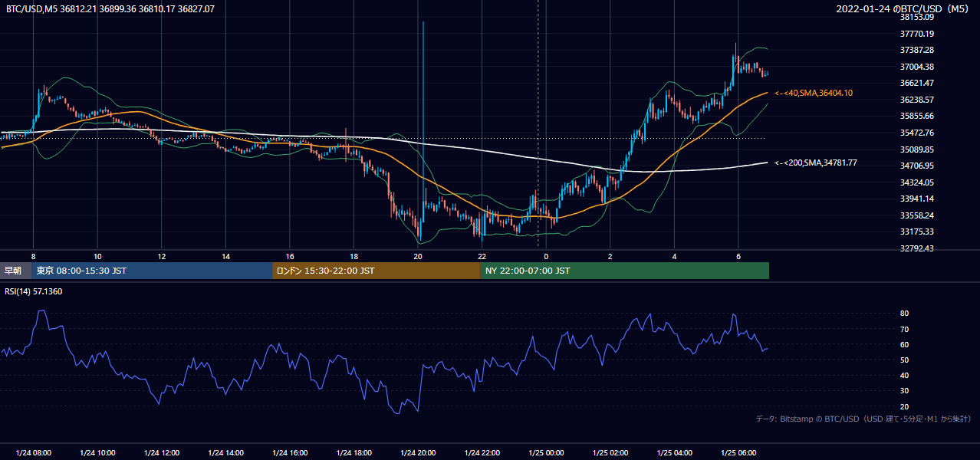
Task: Click RSI scale value 20
Action: tap(905, 406)
